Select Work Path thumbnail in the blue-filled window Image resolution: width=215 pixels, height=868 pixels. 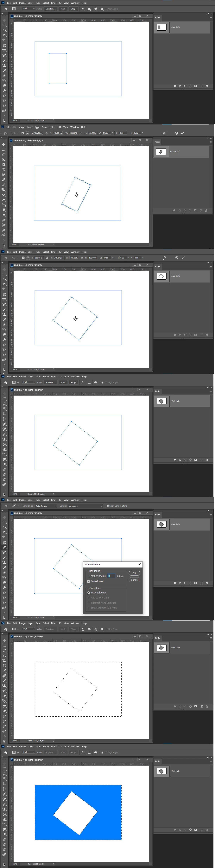point(162,771)
